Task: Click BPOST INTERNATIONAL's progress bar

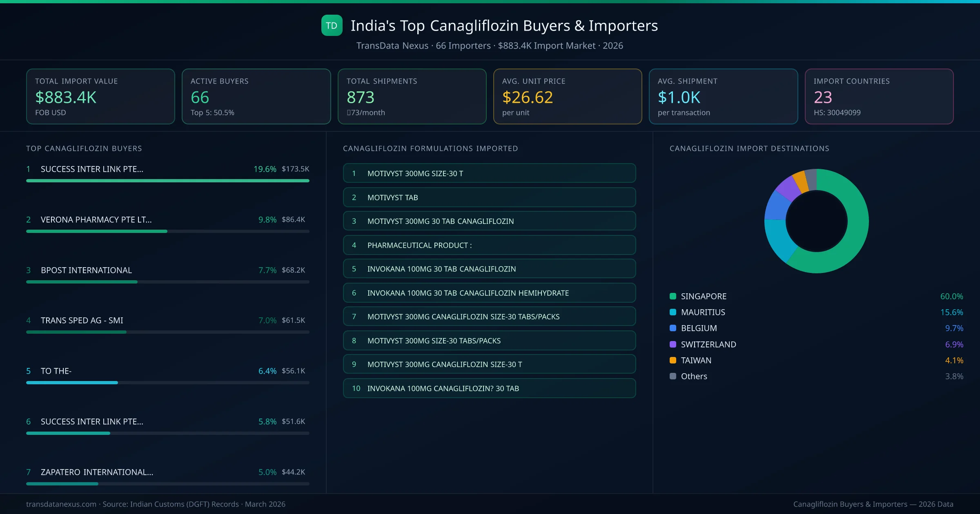Action: click(167, 281)
